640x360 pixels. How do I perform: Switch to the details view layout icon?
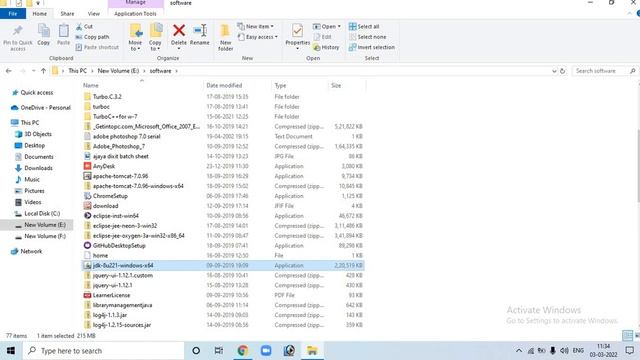(x=627, y=336)
